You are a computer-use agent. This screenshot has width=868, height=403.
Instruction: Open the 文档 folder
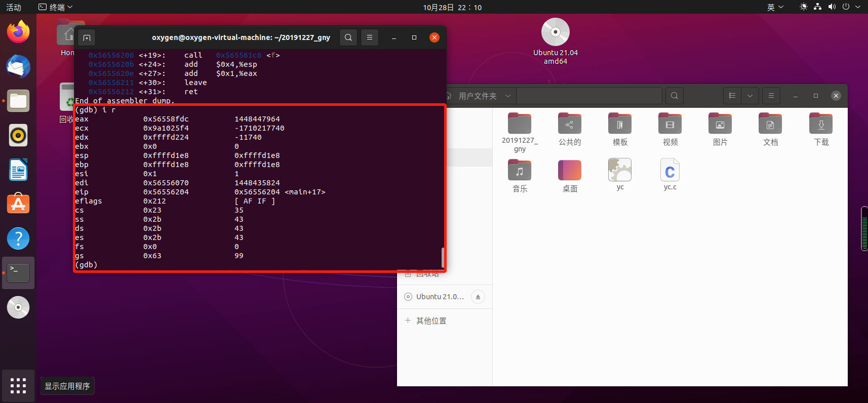(x=770, y=130)
